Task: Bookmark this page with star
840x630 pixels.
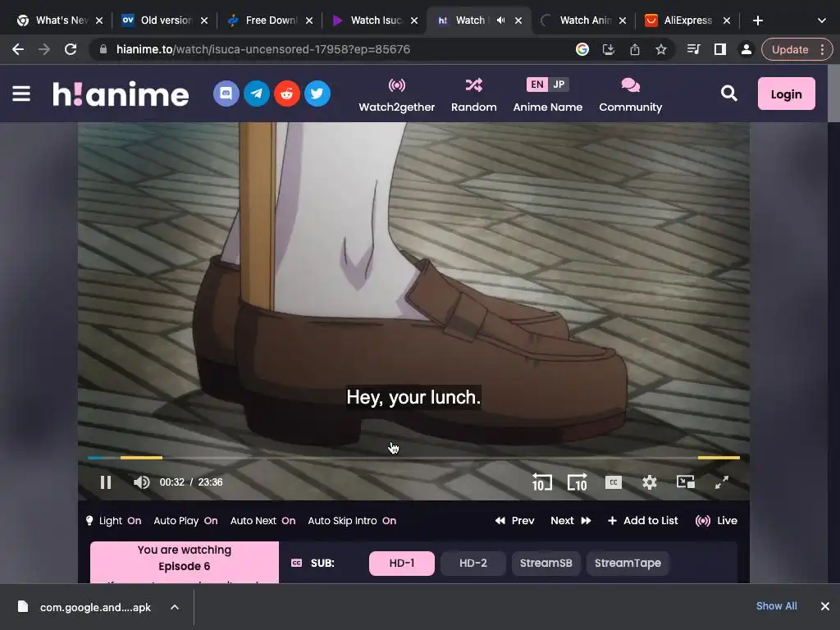Action: (x=661, y=49)
